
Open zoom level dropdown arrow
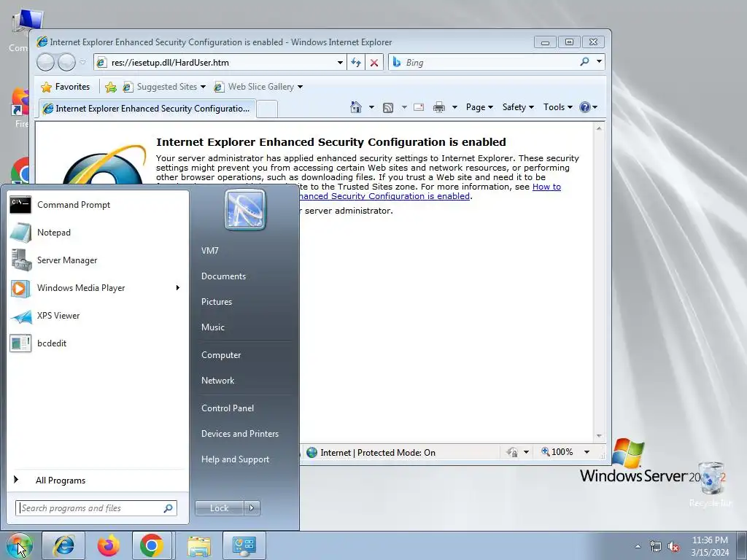click(x=587, y=452)
